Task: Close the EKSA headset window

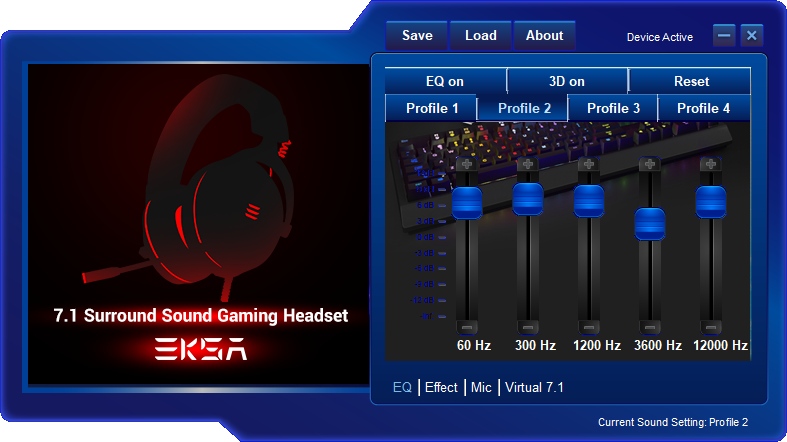Action: coord(751,36)
